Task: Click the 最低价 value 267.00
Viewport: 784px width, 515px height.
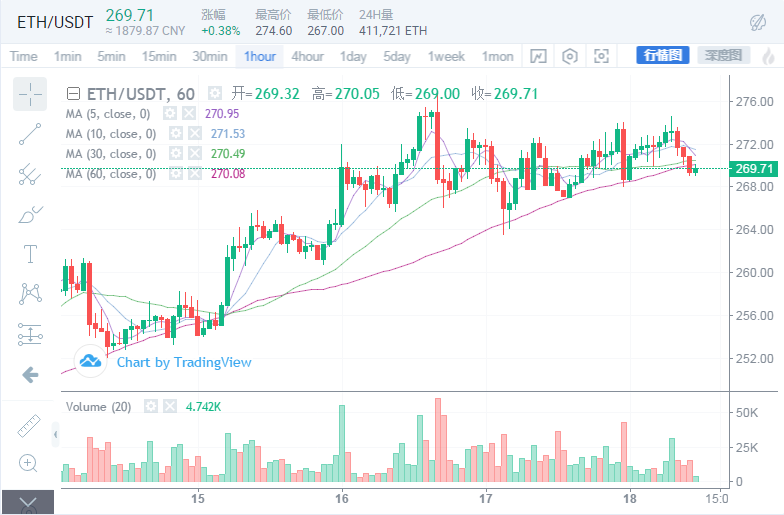Action: [326, 31]
